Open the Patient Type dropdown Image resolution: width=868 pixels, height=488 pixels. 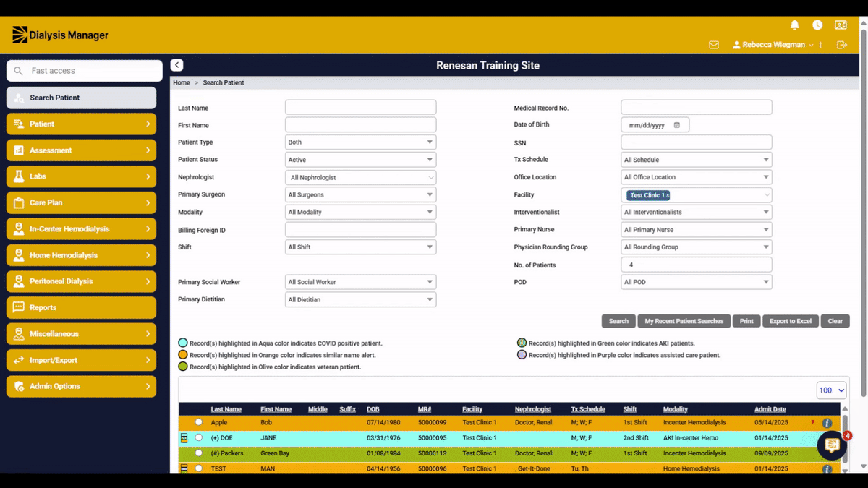[361, 142]
